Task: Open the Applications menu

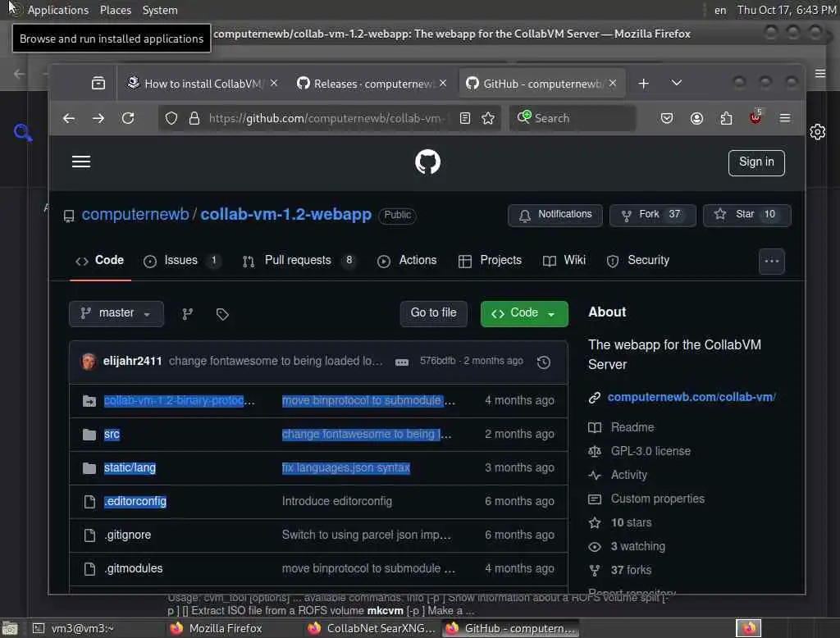Action: point(58,10)
